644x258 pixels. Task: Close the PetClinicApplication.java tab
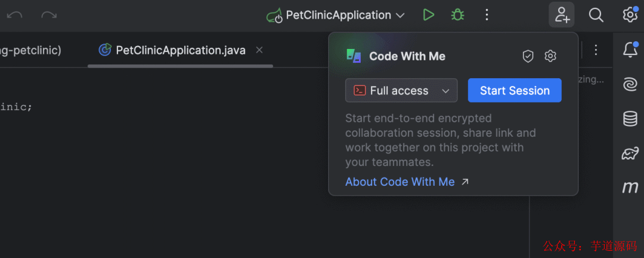click(x=259, y=50)
